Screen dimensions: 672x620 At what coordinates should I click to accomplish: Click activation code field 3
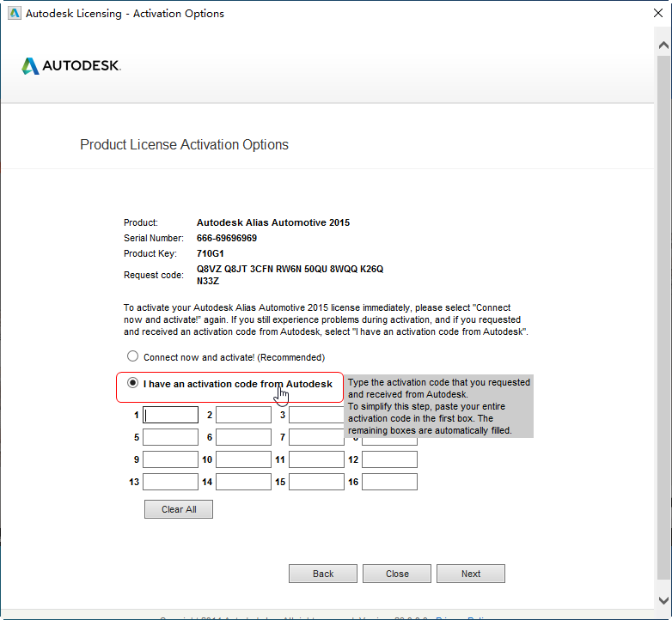coord(316,415)
